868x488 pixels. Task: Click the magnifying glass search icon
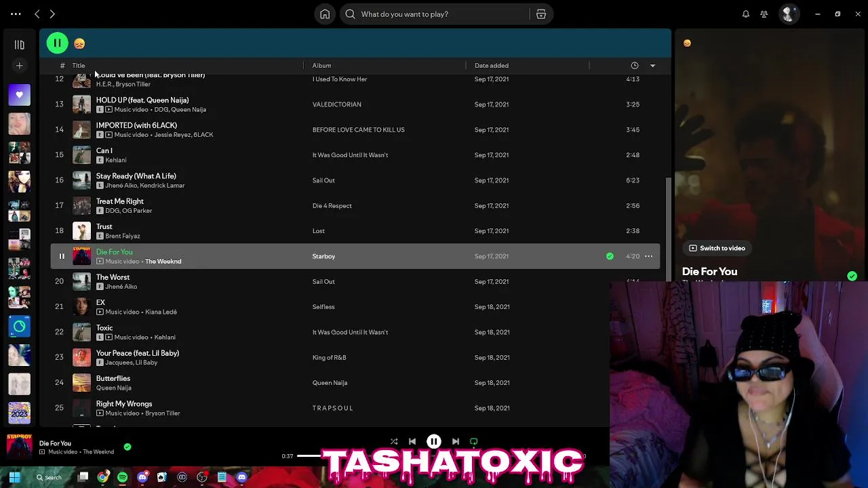[x=350, y=14]
